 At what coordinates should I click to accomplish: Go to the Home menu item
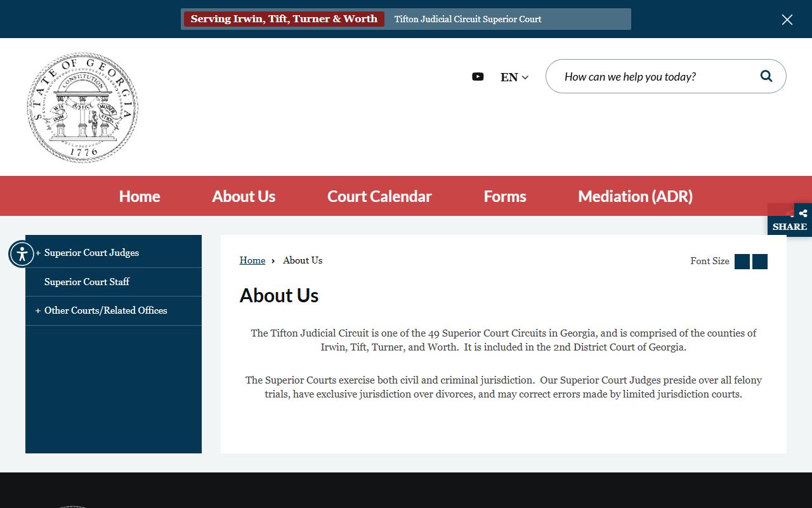[x=140, y=196]
